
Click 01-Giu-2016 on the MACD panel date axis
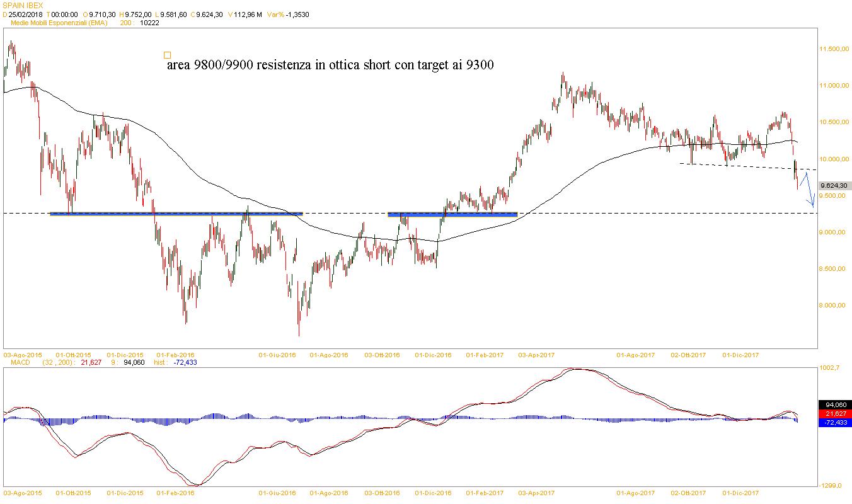[x=277, y=494]
